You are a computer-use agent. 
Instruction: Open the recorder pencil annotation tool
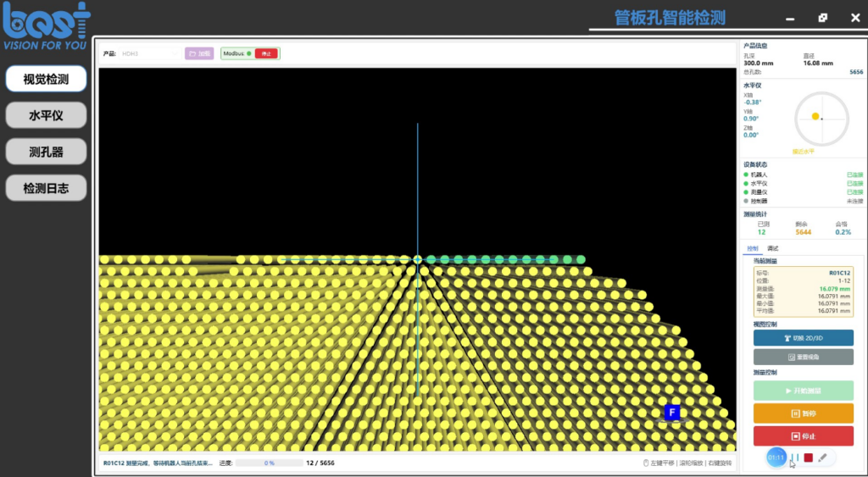pyautogui.click(x=822, y=458)
